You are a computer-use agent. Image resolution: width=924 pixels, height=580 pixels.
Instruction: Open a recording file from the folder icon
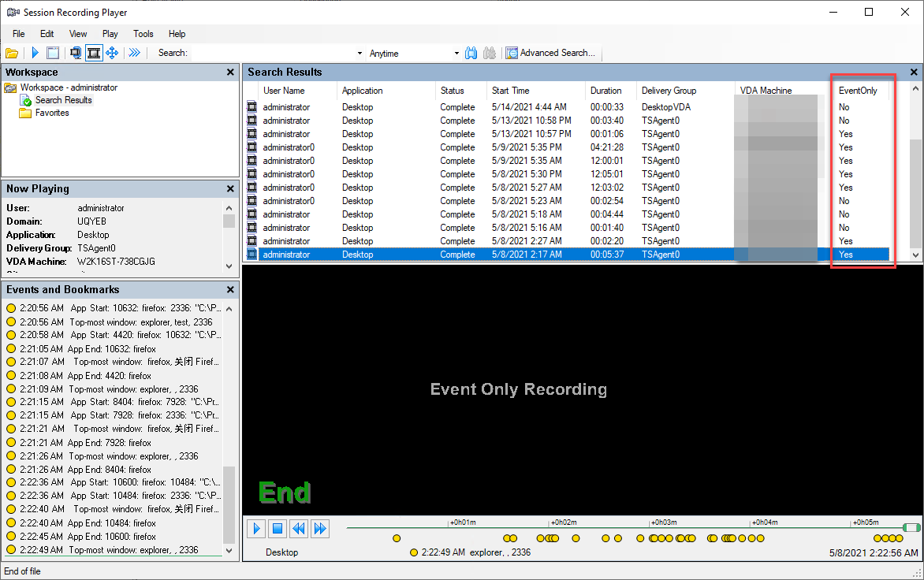point(11,53)
